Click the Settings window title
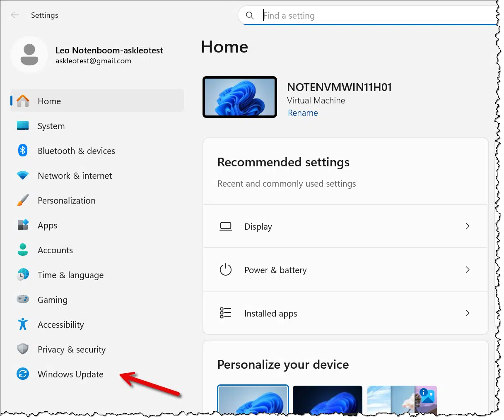The height and width of the screenshot is (420, 504). pos(45,15)
